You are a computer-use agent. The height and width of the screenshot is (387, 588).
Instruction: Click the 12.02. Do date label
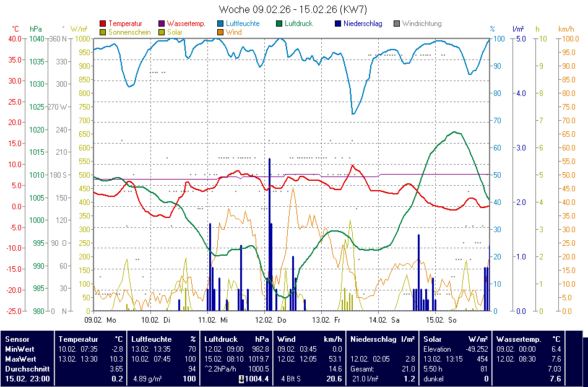[272, 320]
